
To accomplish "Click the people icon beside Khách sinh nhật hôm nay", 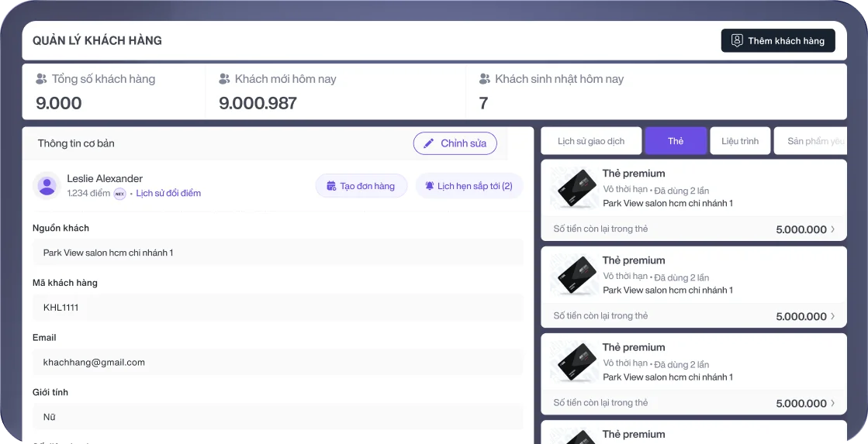I will (x=485, y=79).
